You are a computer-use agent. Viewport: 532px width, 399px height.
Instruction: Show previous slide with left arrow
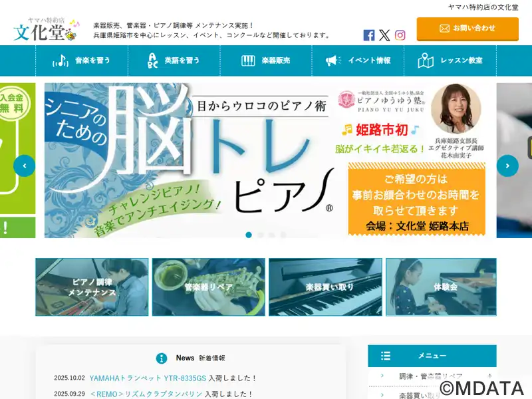pyautogui.click(x=25, y=166)
